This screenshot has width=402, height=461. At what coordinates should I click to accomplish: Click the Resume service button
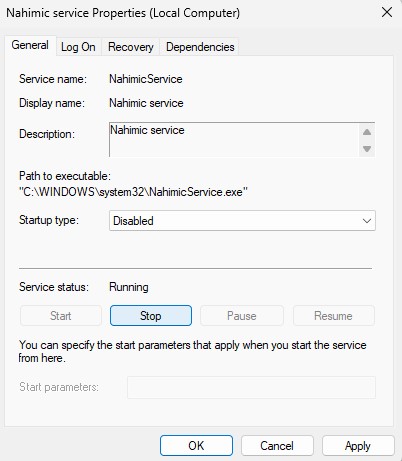(333, 316)
